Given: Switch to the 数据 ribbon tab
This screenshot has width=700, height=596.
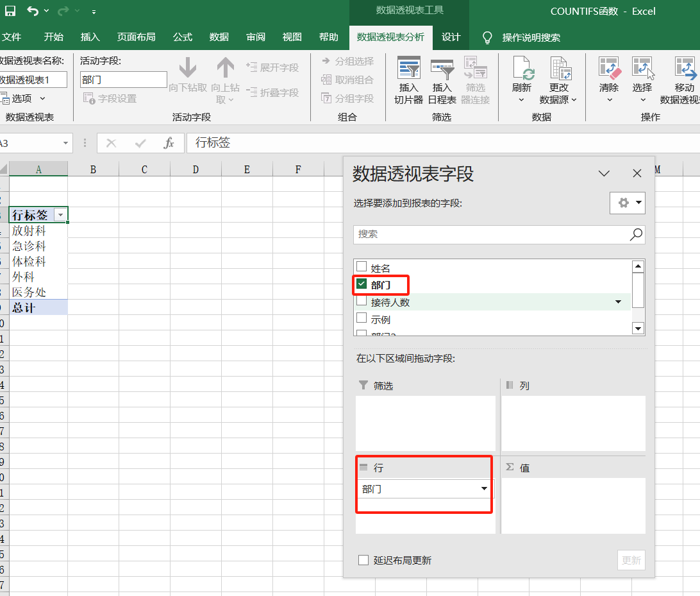Looking at the screenshot, I should click(219, 37).
